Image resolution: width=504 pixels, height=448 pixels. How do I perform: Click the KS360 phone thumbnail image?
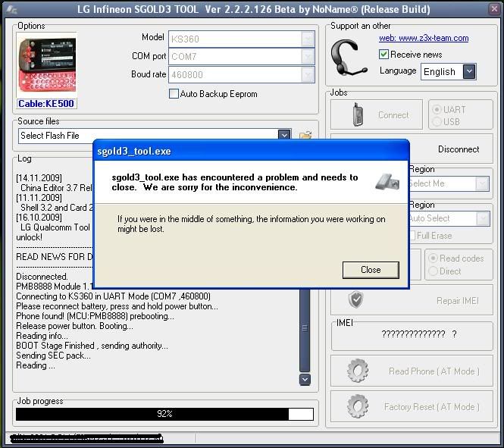coord(47,65)
